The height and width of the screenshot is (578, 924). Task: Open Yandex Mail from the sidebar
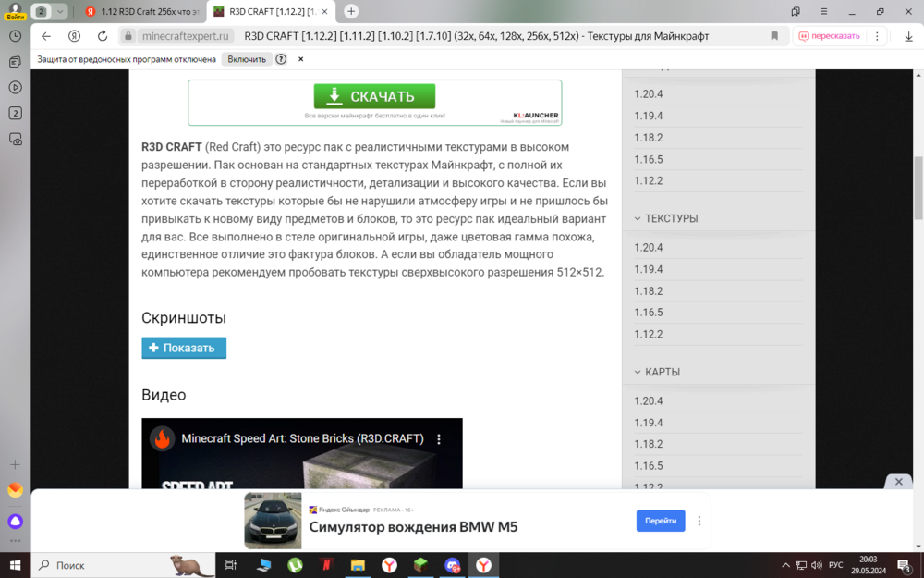coord(16,490)
